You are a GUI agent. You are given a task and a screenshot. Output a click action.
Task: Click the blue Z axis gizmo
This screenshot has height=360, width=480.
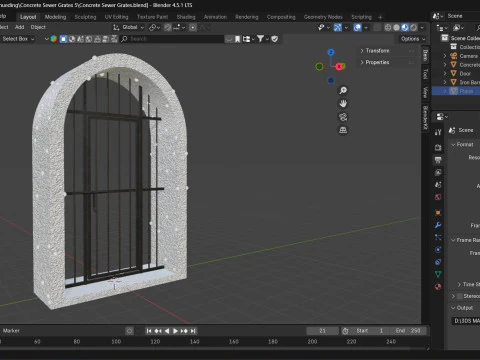(x=331, y=52)
